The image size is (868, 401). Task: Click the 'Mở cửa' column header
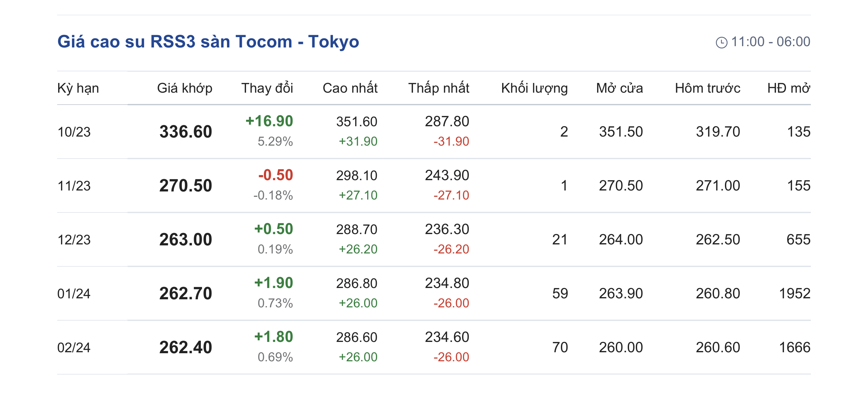pos(619,88)
